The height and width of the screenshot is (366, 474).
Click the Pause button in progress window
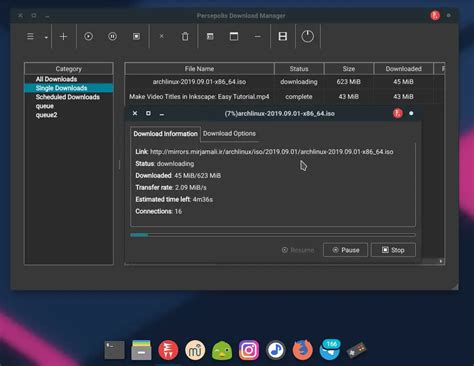pos(345,250)
